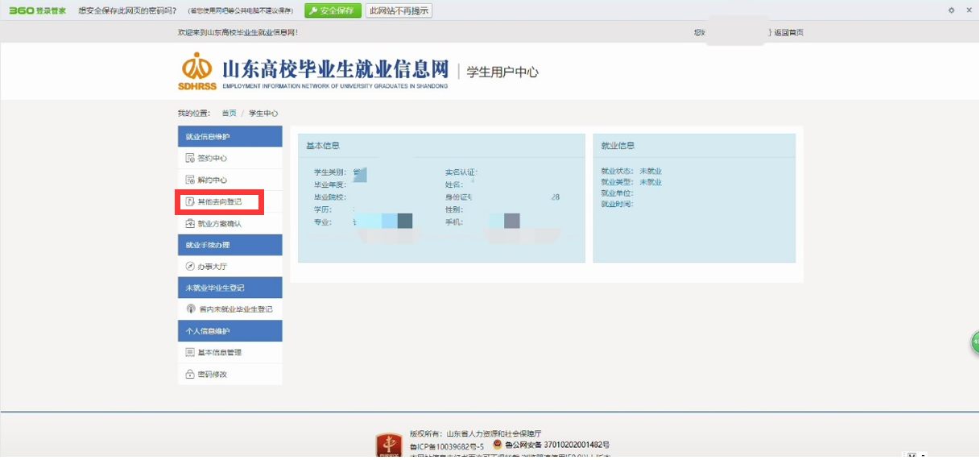Select the 就业手续办理 section header
The width and height of the screenshot is (980, 460).
coord(230,245)
